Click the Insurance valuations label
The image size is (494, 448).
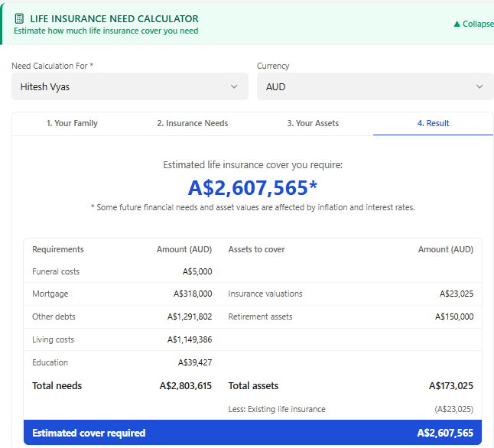pos(265,294)
